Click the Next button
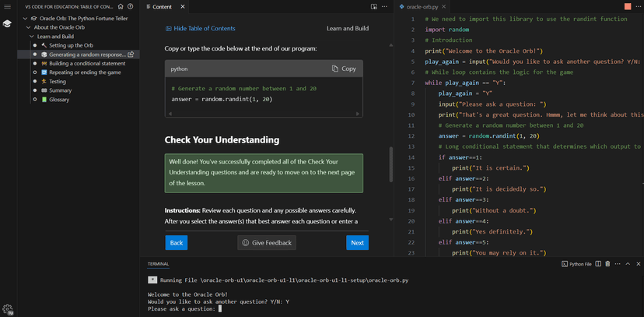This screenshot has height=317, width=644. pos(357,242)
